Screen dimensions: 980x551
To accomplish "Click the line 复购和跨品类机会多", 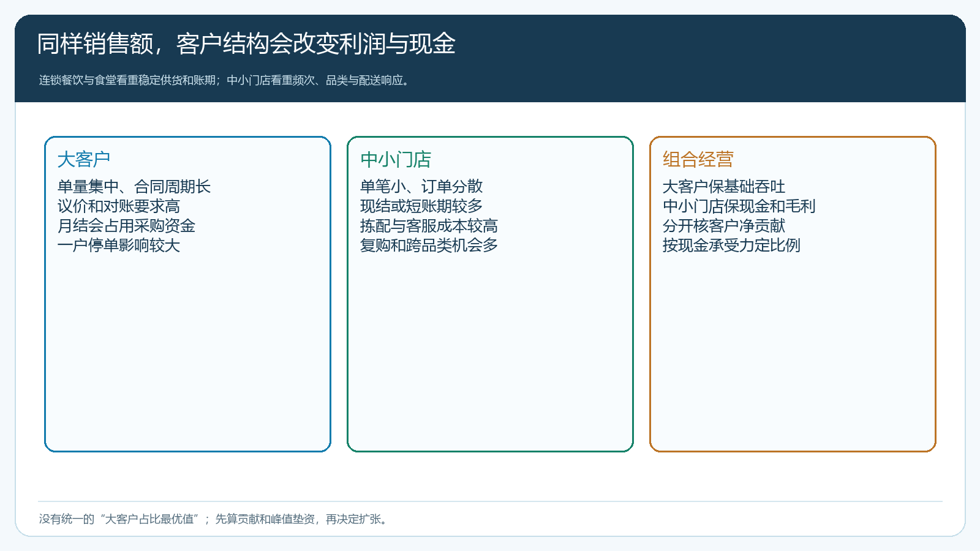I will 429,246.
